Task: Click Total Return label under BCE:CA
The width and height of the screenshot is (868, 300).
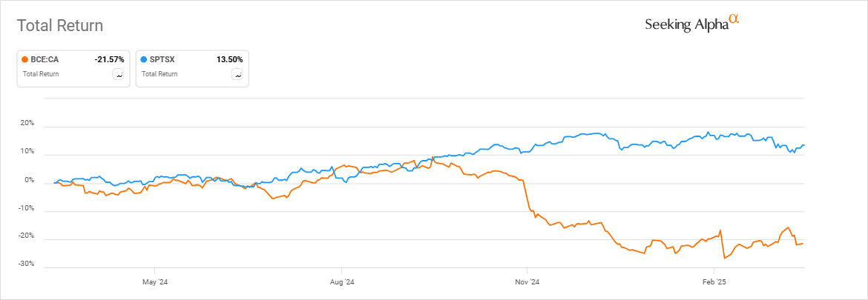Action: pyautogui.click(x=41, y=74)
